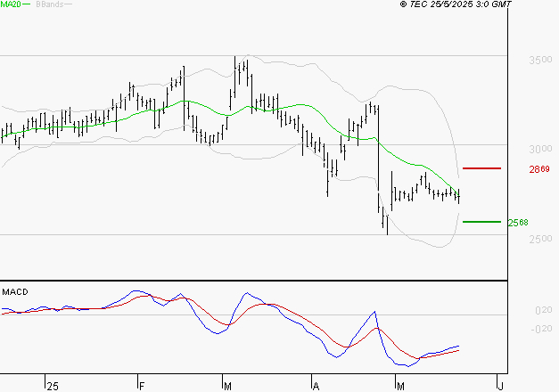559x392 pixels.
Task: Click the MACD indicator label
Action: pos(16,291)
